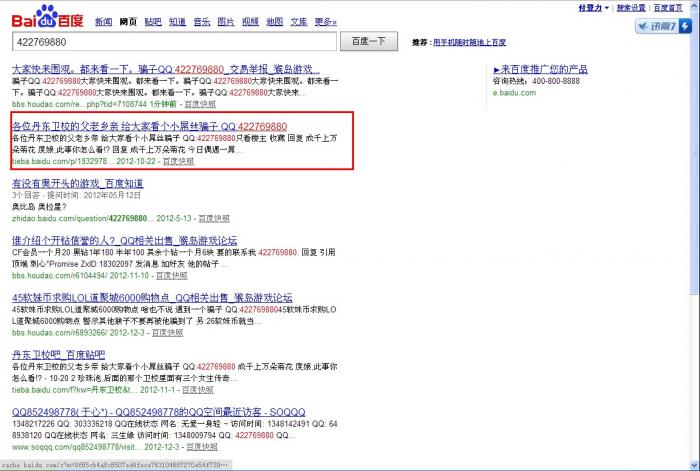Switch to the 知道 tab
The image size is (700, 471).
177,22
